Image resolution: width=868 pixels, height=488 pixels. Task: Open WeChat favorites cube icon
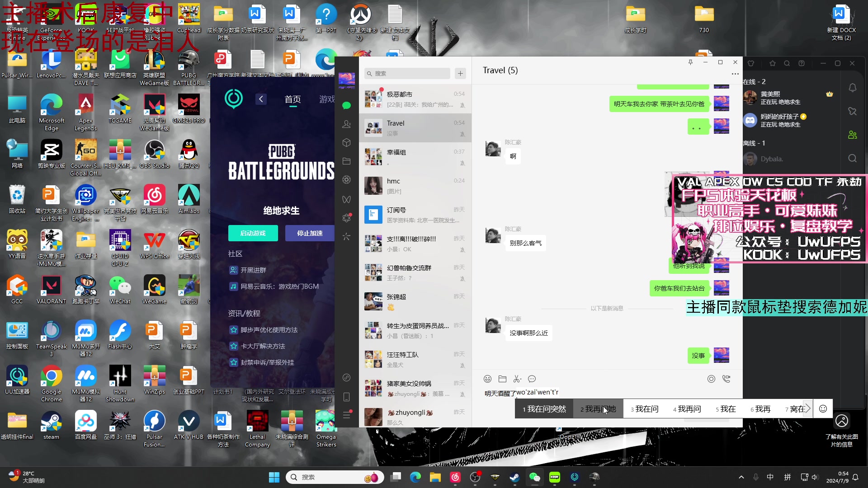point(347,143)
